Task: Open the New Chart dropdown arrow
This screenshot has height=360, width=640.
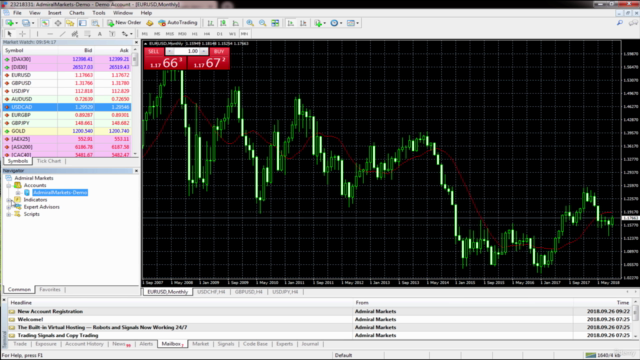Action: [x=16, y=23]
